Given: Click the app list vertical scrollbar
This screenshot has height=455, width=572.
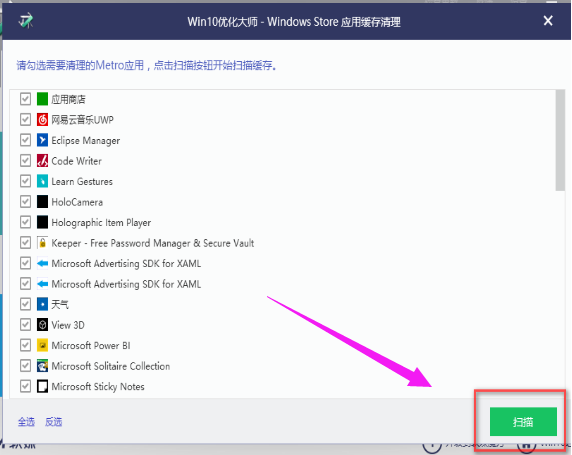Looking at the screenshot, I should (560, 140).
